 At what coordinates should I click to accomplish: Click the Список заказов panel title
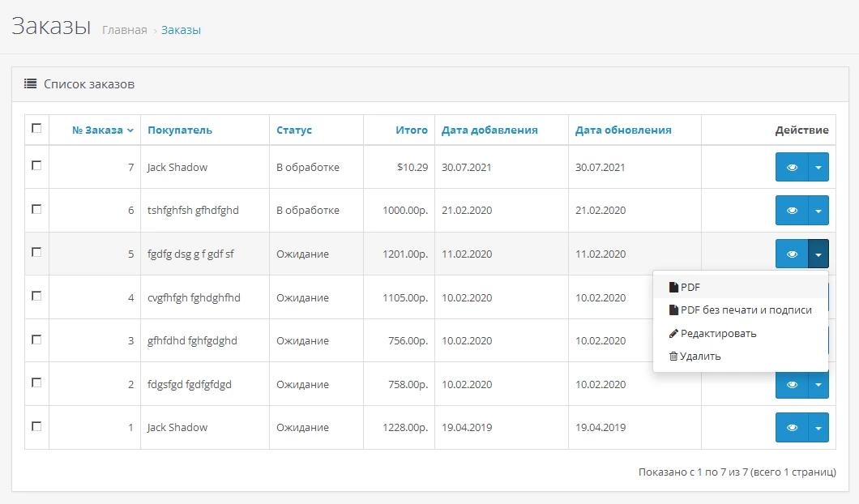point(89,84)
